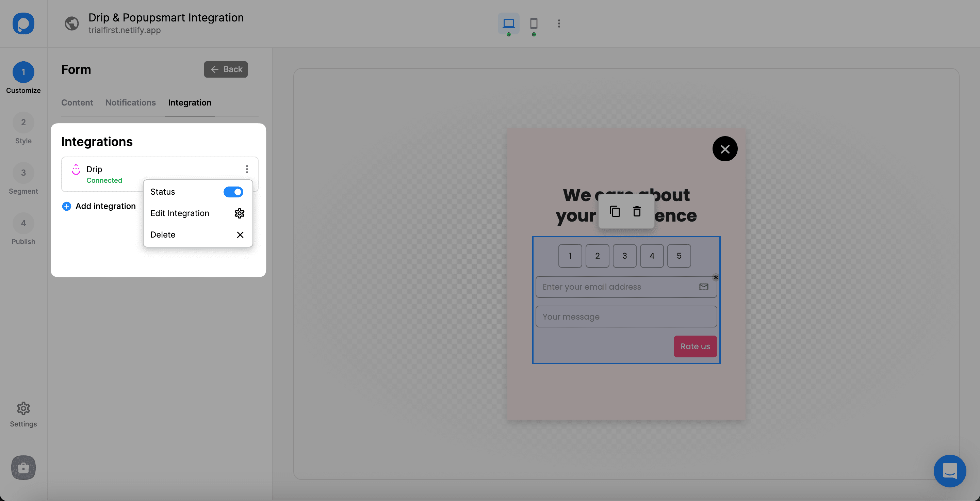
Task: Switch to the Content tab
Action: click(x=77, y=102)
